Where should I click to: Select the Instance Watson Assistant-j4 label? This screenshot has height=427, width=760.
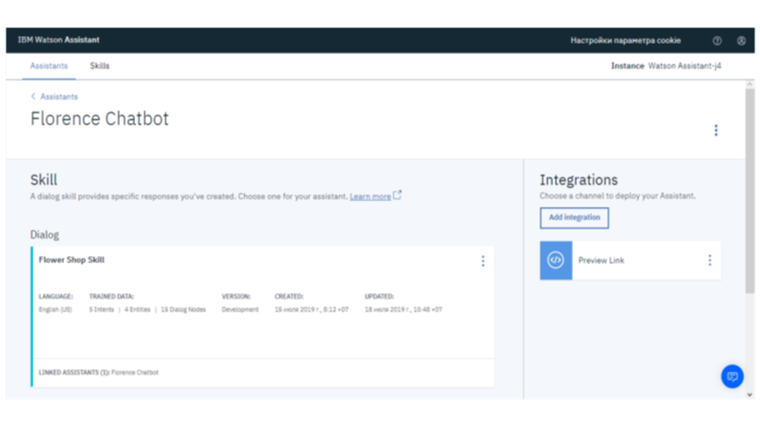[666, 66]
